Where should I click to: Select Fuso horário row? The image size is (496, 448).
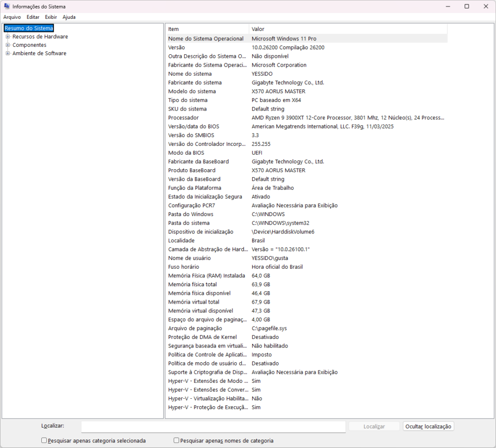click(307, 267)
